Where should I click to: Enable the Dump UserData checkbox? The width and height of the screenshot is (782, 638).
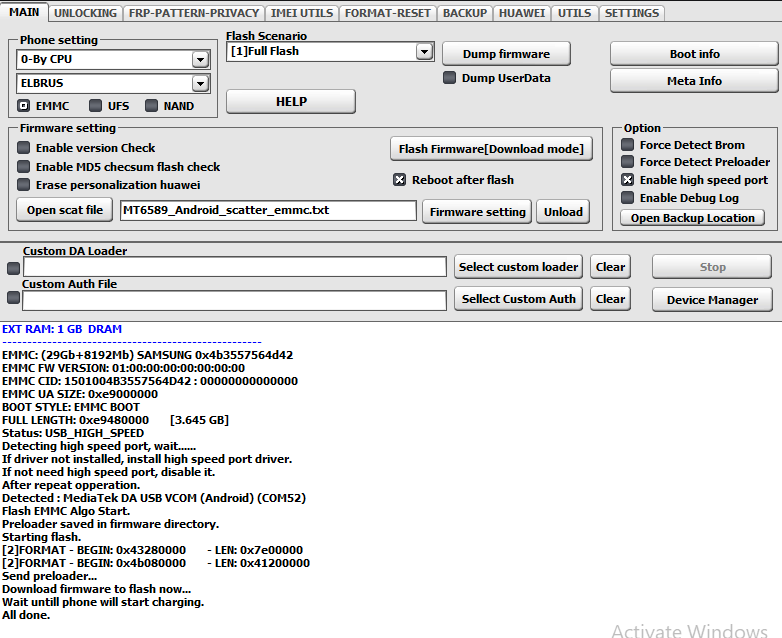[x=449, y=78]
